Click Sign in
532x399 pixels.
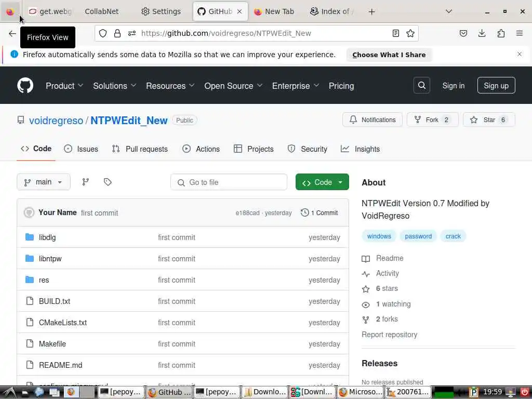point(453,86)
